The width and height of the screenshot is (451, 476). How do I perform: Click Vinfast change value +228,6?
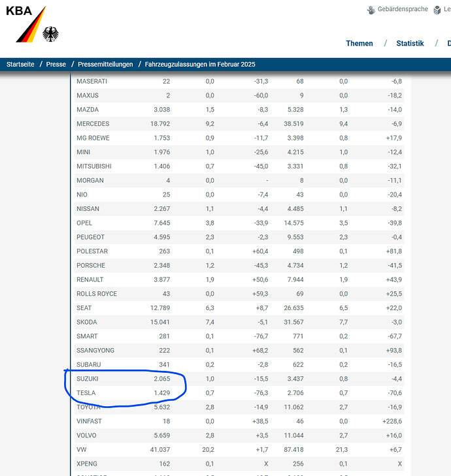(x=392, y=421)
